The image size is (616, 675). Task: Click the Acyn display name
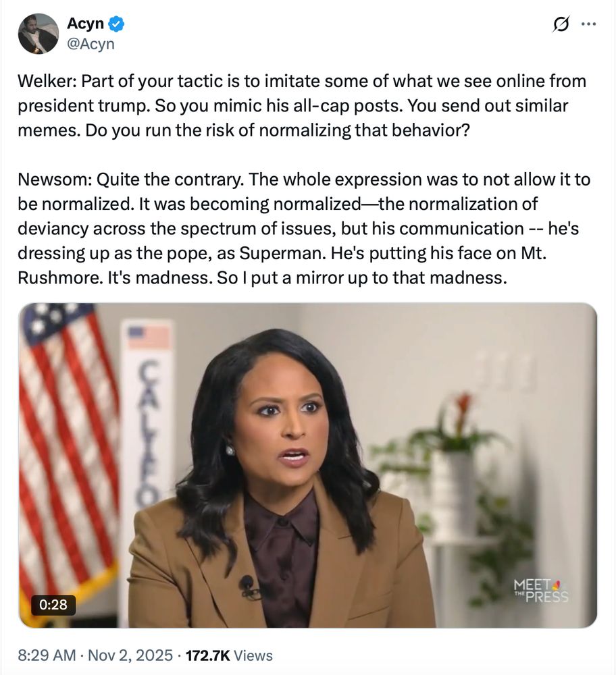click(x=85, y=23)
